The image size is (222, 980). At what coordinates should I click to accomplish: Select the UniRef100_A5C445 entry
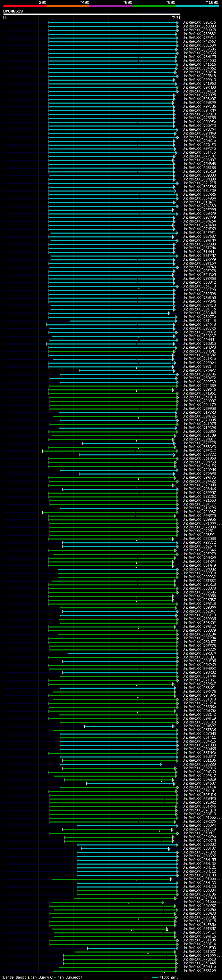[x=199, y=963]
